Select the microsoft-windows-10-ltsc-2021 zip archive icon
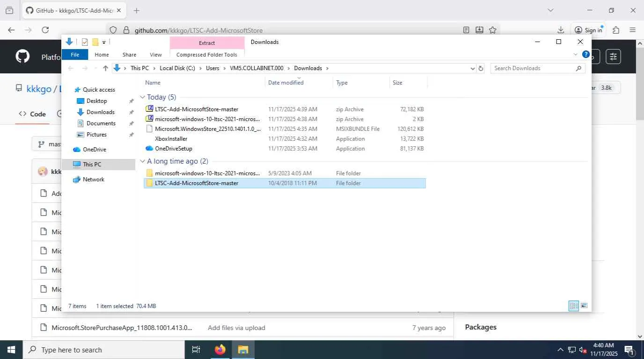644x359 pixels. point(149,119)
